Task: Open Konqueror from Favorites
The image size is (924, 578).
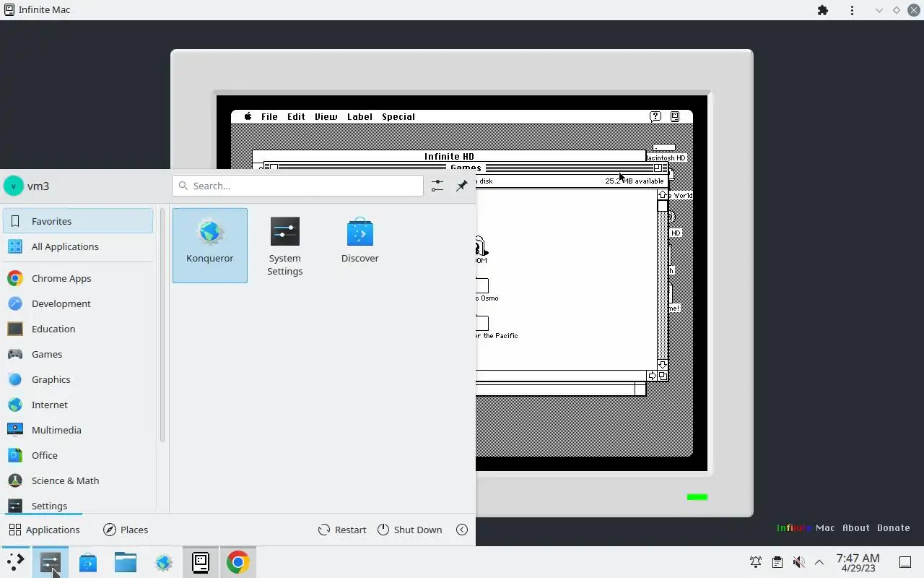Action: (x=210, y=246)
